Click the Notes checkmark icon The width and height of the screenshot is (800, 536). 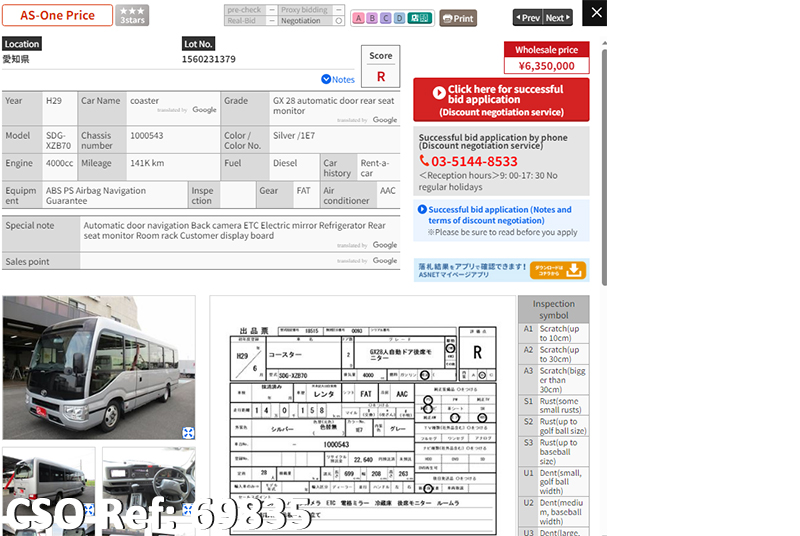(326, 79)
